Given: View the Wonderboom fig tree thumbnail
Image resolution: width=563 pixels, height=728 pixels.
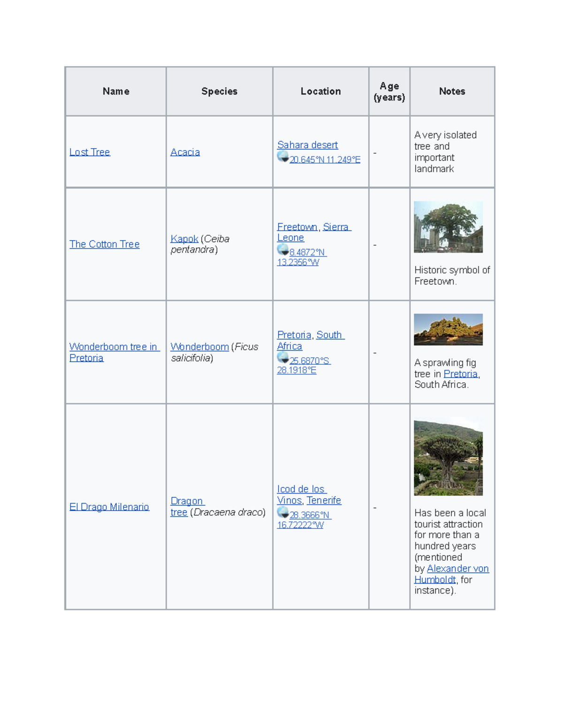Looking at the screenshot, I should click(448, 330).
